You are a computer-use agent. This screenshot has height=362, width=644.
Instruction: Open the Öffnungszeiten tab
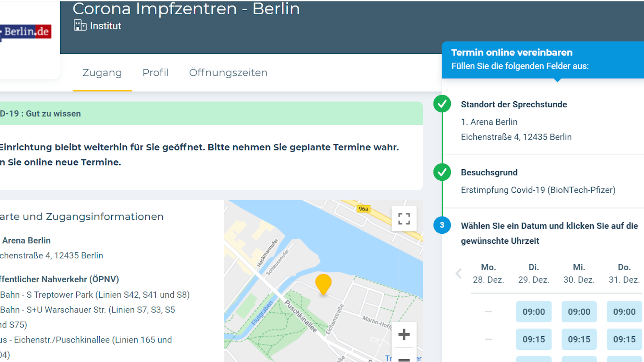click(228, 73)
